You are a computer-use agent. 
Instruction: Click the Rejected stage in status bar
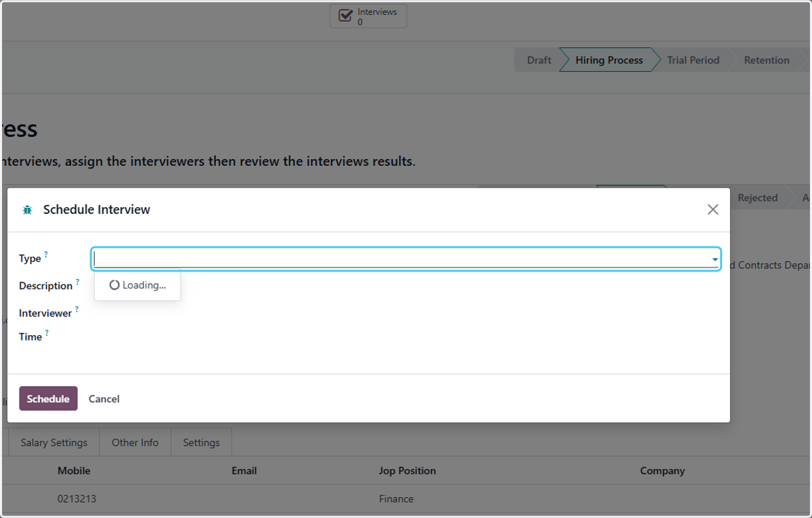757,198
